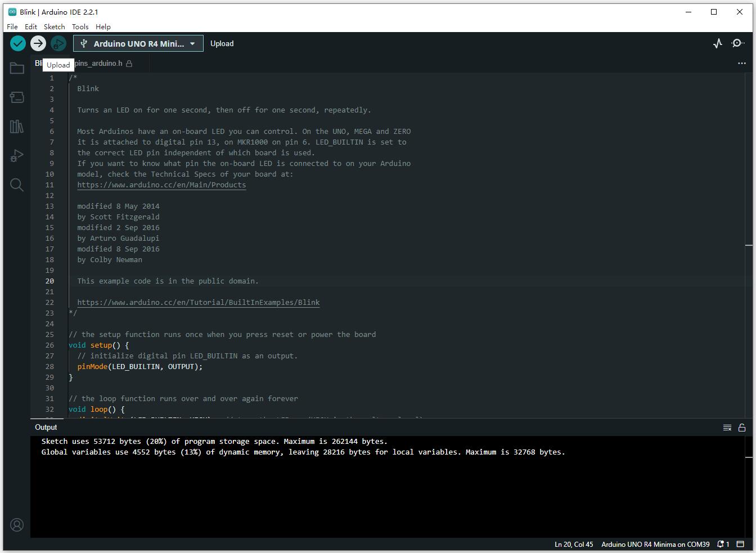
Task: Start the debugger from the toolbar
Action: click(x=58, y=43)
